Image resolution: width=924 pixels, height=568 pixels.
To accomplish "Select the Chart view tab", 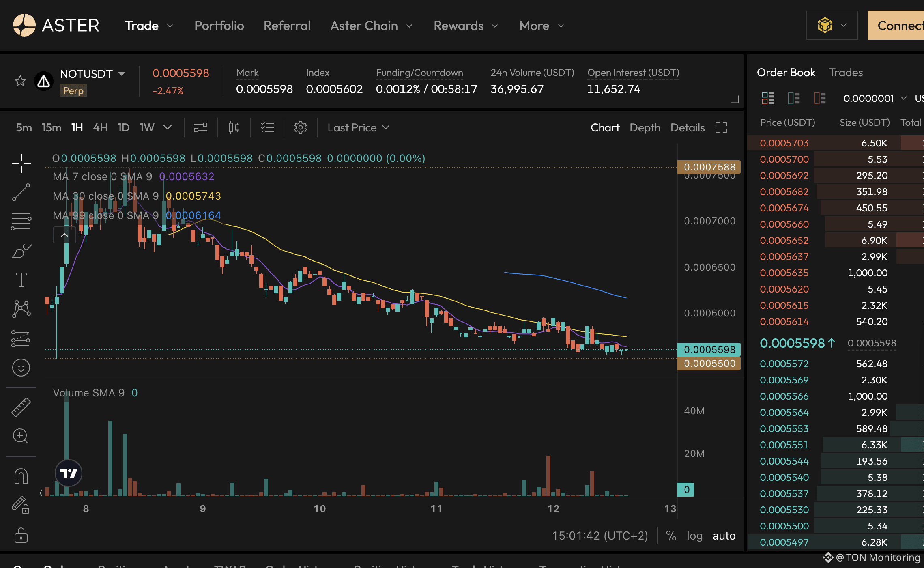I will tap(605, 127).
